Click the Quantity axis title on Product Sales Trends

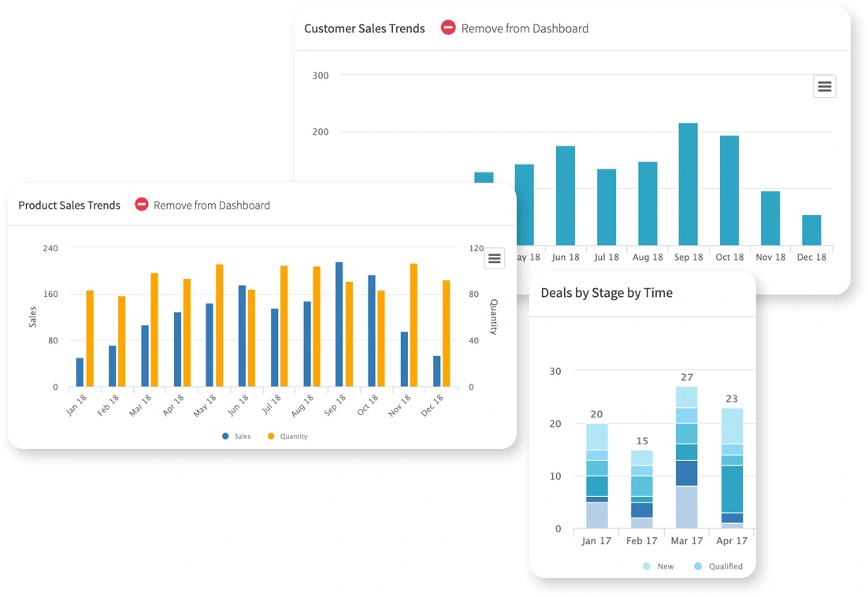click(x=494, y=317)
